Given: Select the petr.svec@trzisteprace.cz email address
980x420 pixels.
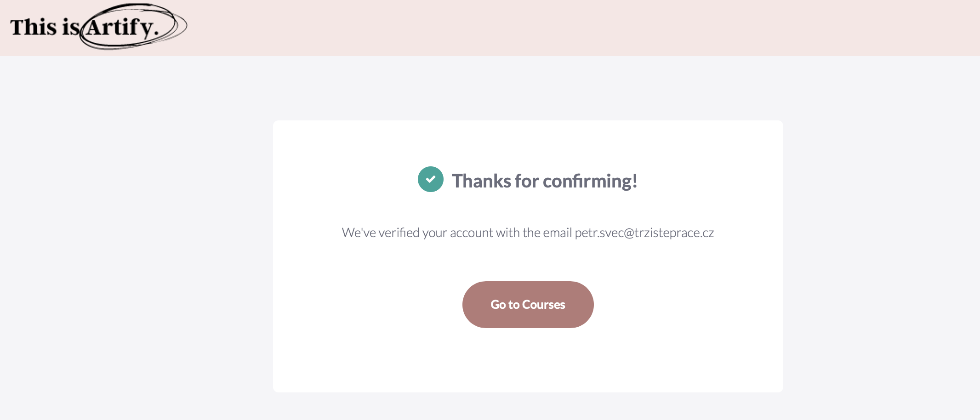Looking at the screenshot, I should (644, 233).
